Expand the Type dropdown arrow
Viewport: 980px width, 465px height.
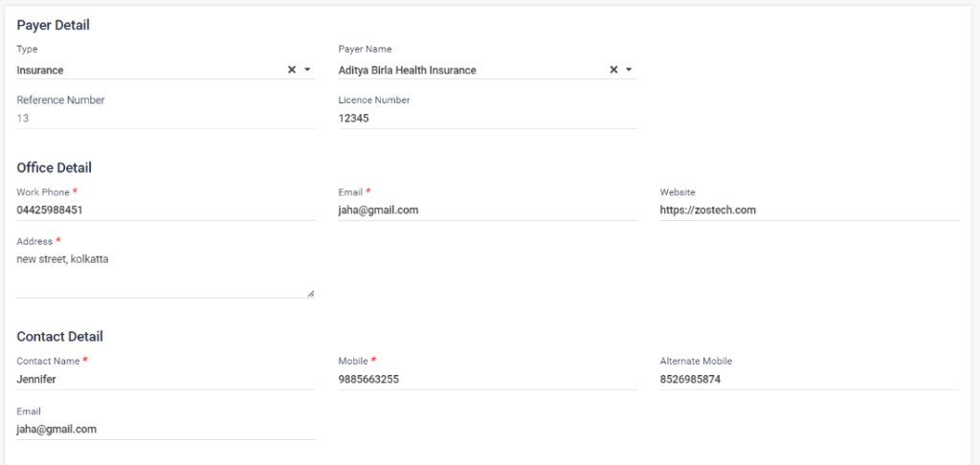pyautogui.click(x=307, y=70)
